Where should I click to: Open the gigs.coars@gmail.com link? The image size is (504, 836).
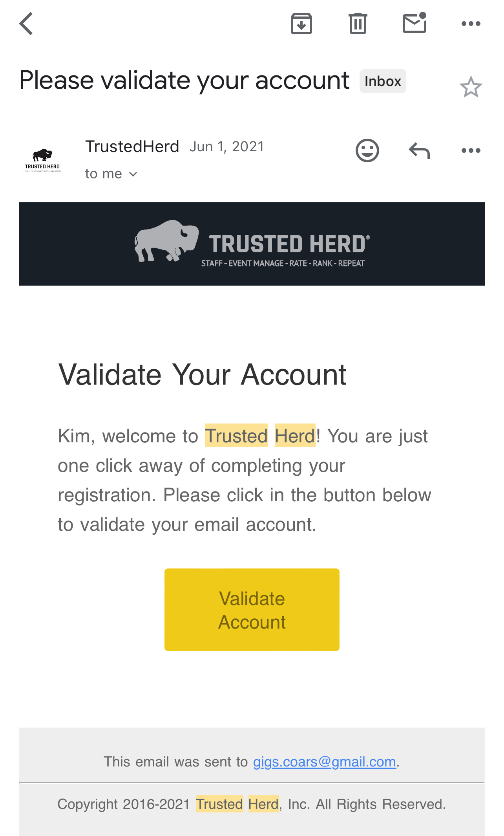pyautogui.click(x=324, y=762)
